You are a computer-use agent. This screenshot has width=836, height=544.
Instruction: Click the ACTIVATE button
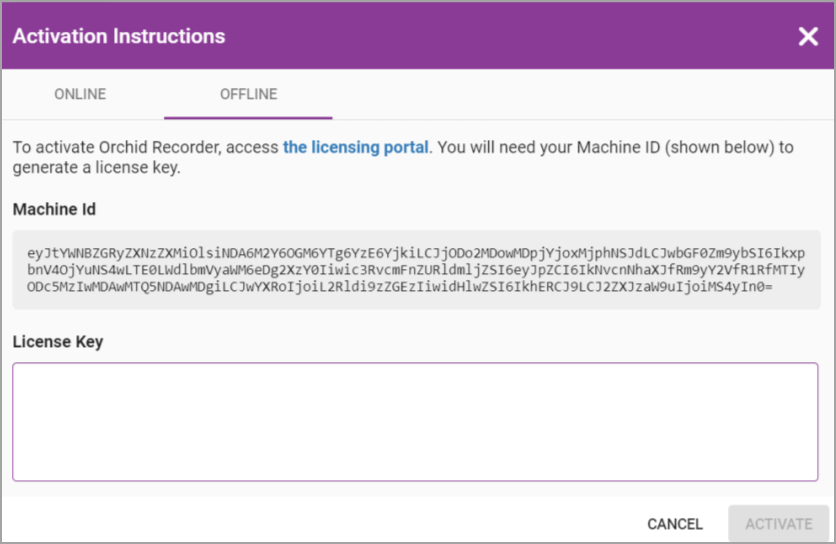pyautogui.click(x=779, y=524)
